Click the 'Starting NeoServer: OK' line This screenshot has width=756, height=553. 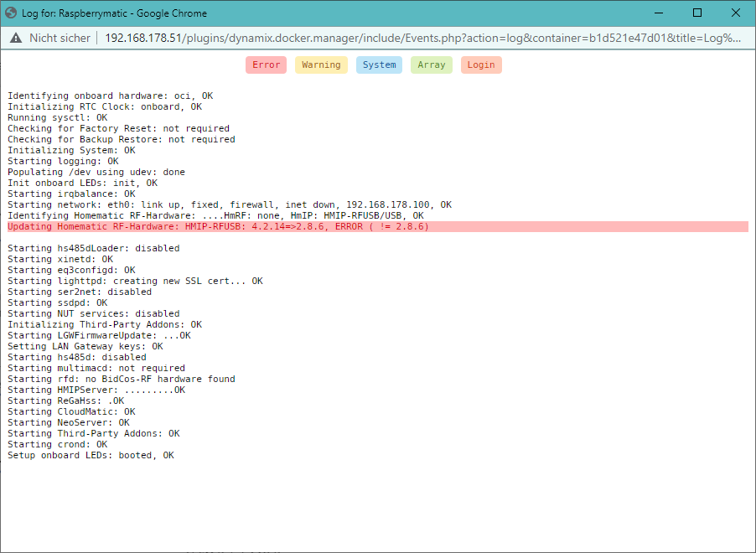[x=69, y=423]
